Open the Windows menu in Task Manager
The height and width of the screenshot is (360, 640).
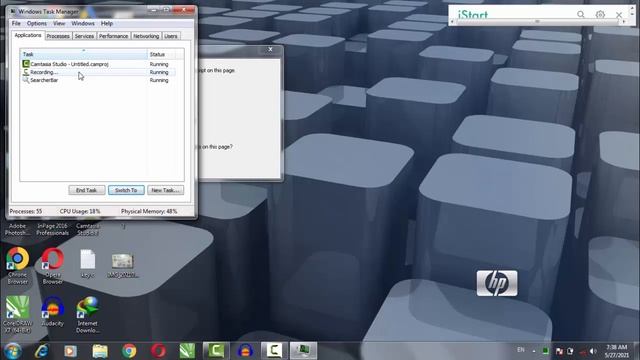83,23
